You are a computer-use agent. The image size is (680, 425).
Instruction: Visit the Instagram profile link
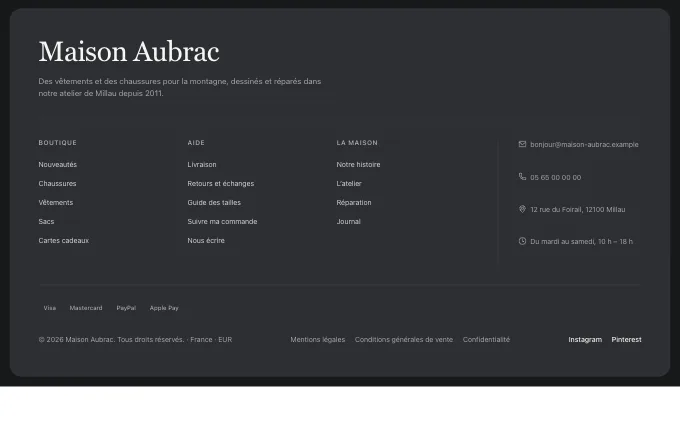click(585, 340)
